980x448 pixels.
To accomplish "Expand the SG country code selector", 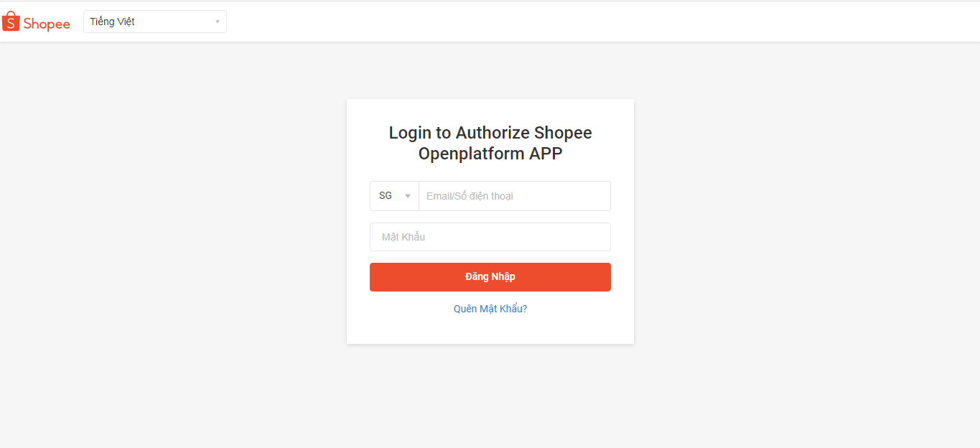I will tap(394, 196).
